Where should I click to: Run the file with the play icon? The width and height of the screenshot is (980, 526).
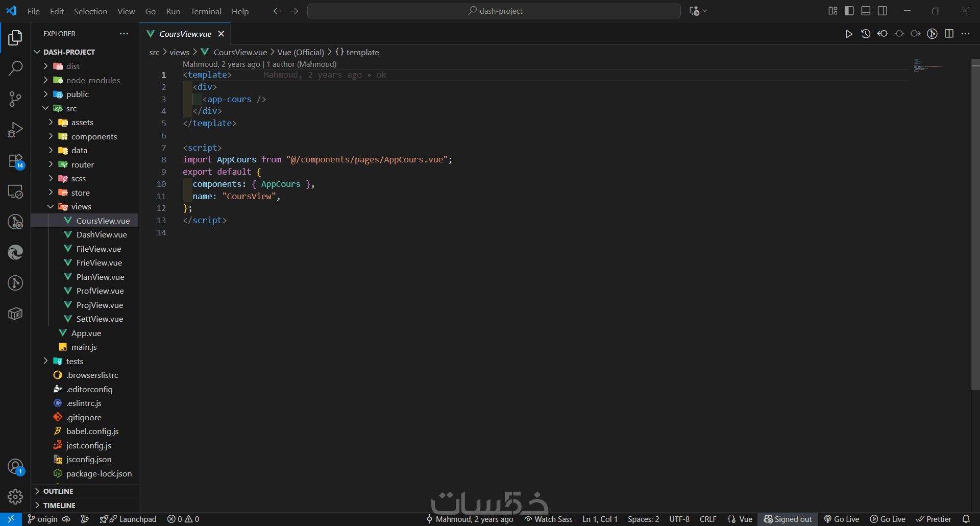pyautogui.click(x=848, y=34)
